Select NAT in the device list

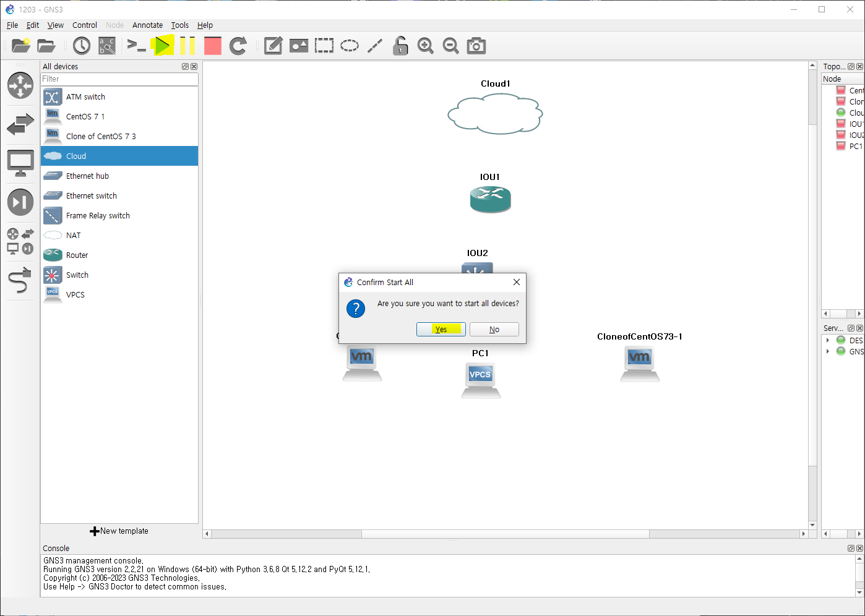tap(119, 235)
